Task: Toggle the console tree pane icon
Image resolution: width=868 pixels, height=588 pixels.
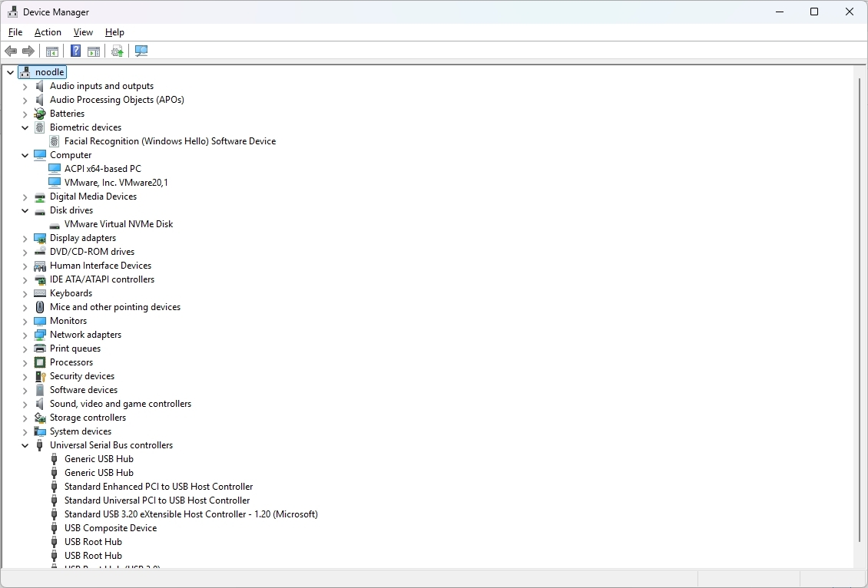Action: pyautogui.click(x=51, y=51)
